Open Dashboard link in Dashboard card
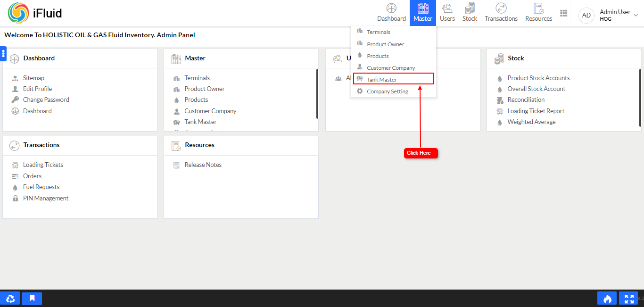The height and width of the screenshot is (307, 644). (37, 111)
